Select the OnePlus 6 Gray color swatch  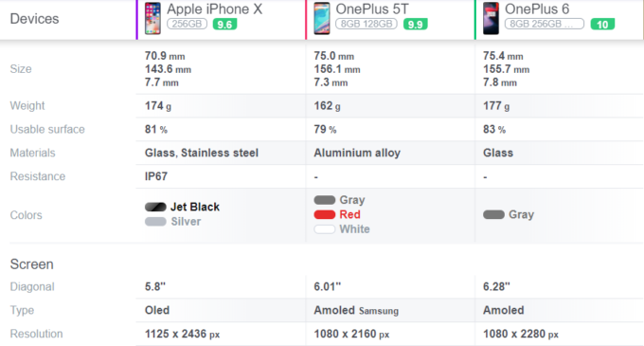tap(493, 214)
